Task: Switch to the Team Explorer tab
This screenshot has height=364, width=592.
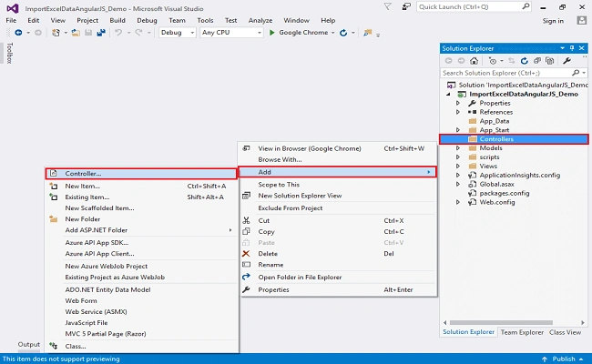Action: click(x=522, y=332)
